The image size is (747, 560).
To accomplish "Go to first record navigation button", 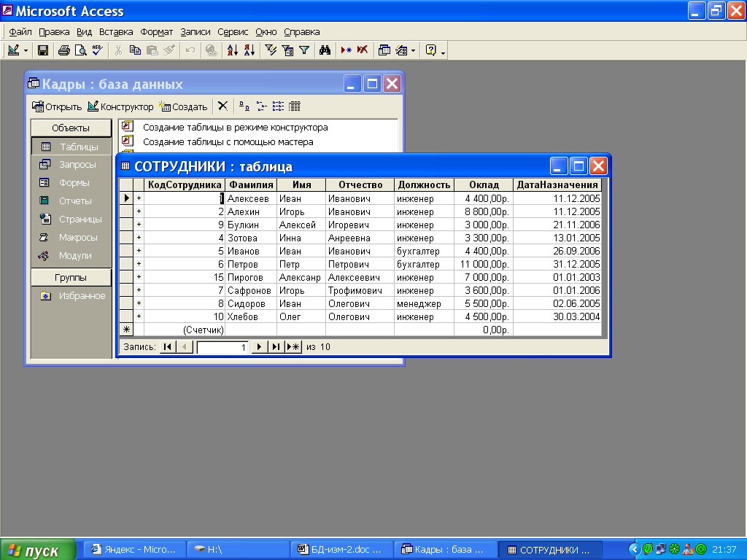I will [x=167, y=346].
